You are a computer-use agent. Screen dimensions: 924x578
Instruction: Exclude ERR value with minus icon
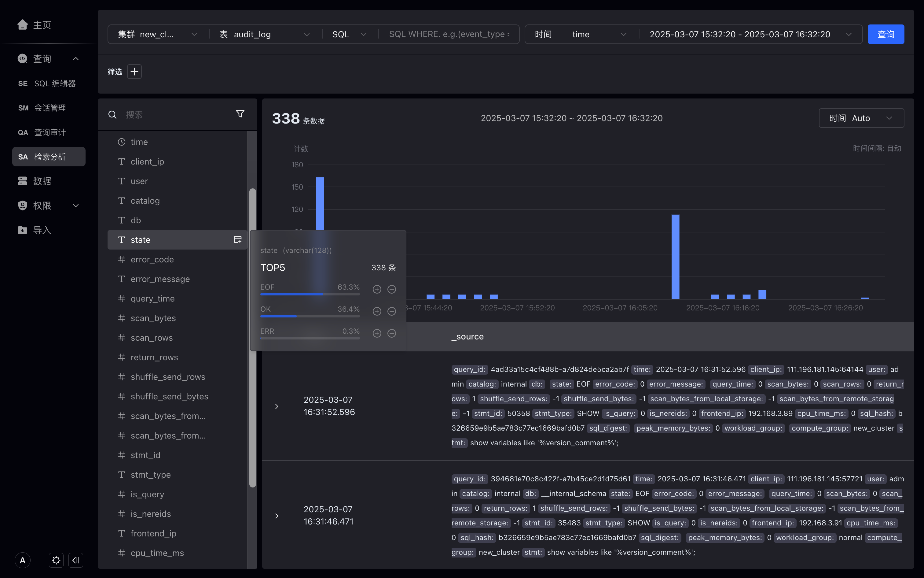(x=391, y=333)
